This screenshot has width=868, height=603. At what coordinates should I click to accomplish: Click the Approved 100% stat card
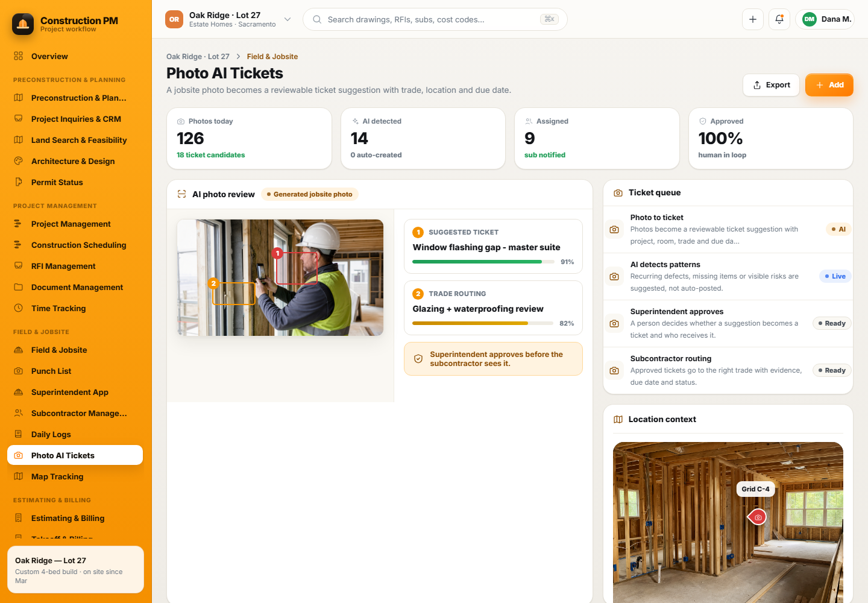point(771,139)
